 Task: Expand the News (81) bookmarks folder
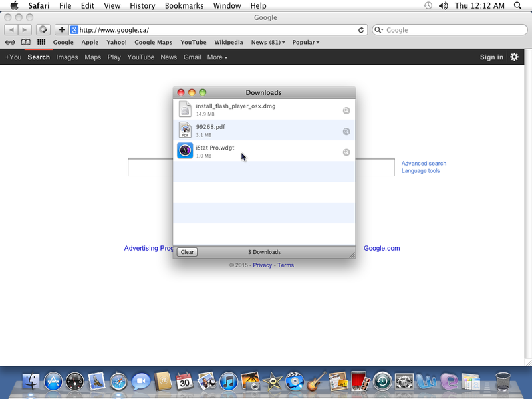pyautogui.click(x=268, y=42)
